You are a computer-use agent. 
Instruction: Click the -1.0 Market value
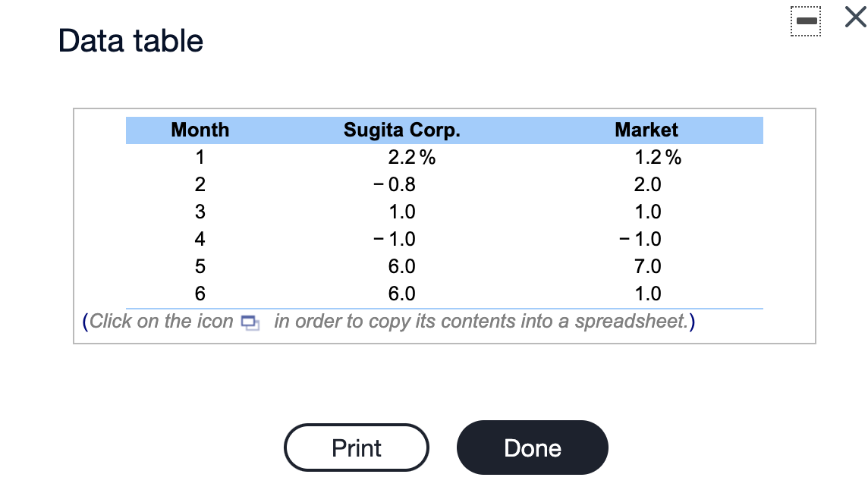(643, 239)
